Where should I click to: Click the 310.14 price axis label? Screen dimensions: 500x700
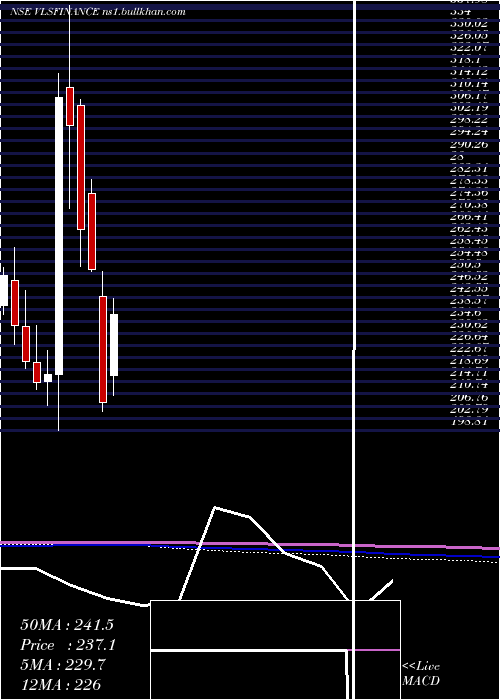(x=468, y=84)
